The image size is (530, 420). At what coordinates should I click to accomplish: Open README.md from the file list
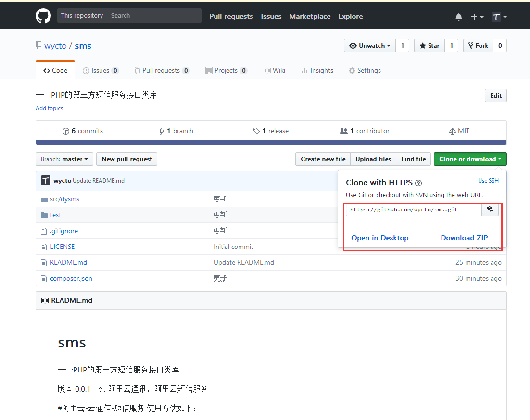click(x=68, y=263)
